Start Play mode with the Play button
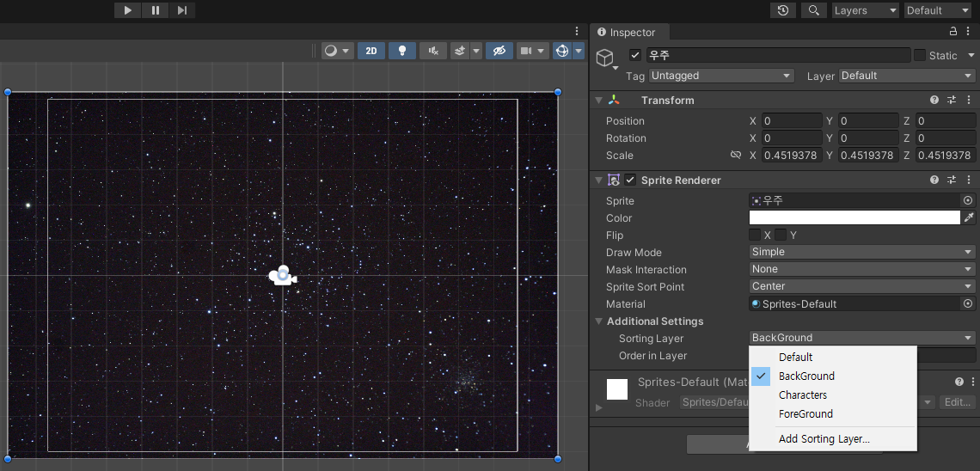980x471 pixels. coord(128,10)
